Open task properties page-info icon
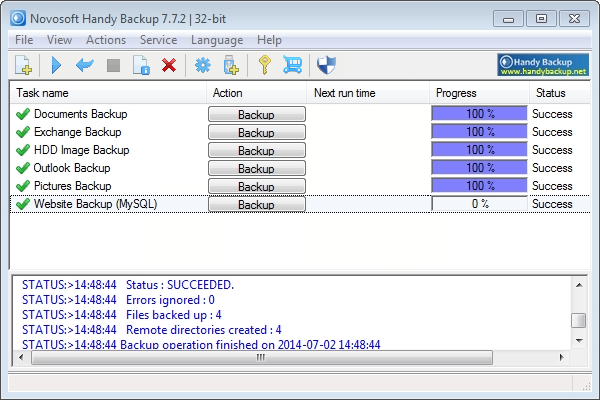600x400 pixels. point(141,65)
